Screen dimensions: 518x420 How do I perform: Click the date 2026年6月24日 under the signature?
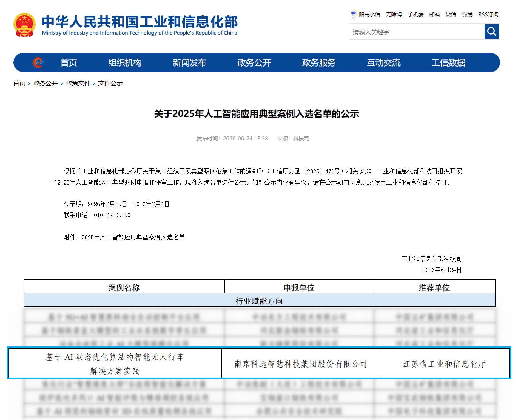442,270
